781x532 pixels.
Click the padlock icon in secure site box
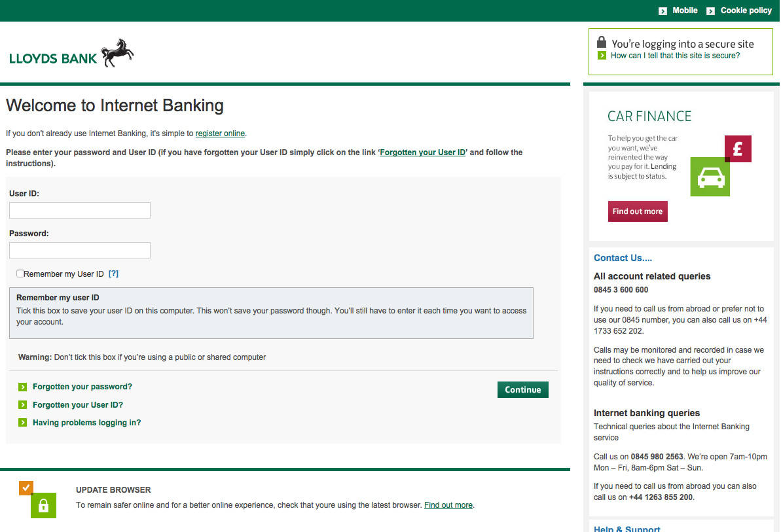[x=602, y=42]
